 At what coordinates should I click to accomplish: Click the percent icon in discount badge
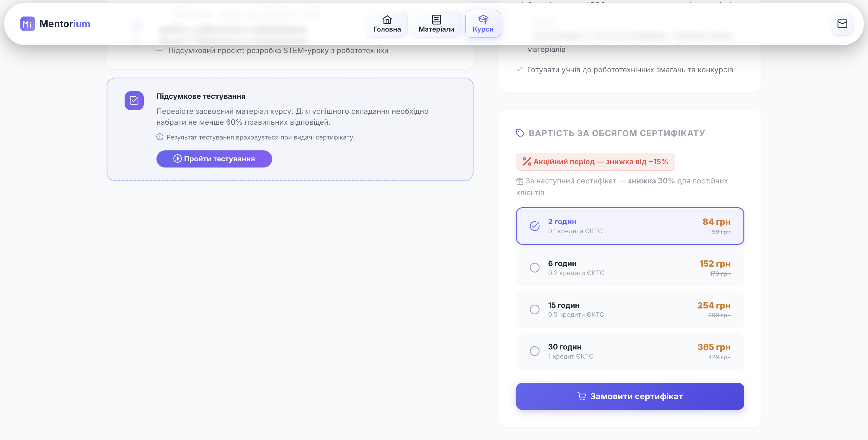point(527,162)
